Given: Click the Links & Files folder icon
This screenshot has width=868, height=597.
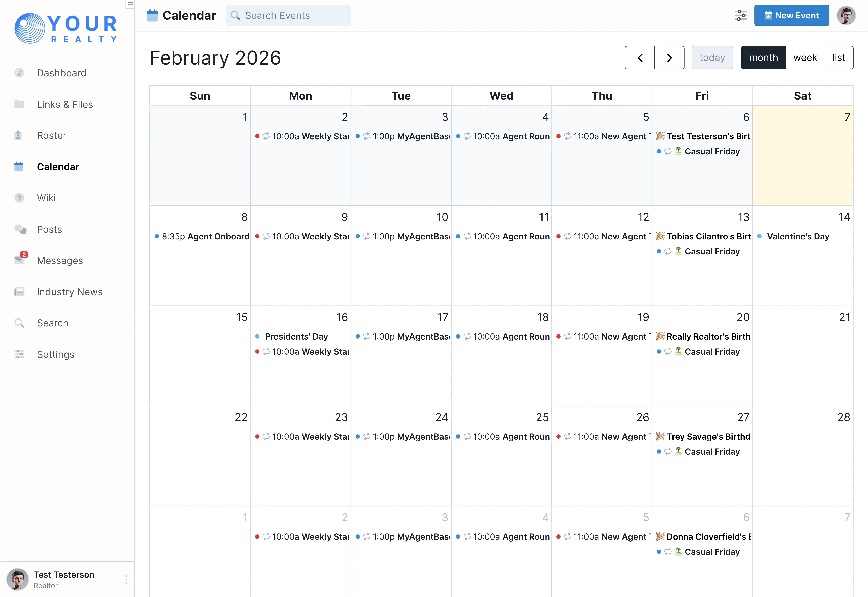Looking at the screenshot, I should click(19, 104).
